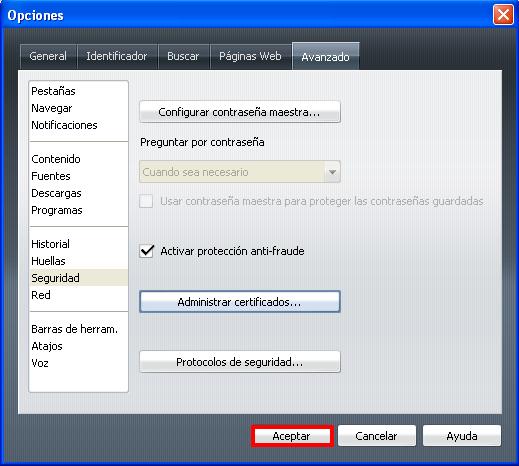The image size is (519, 466).
Task: Open Administrar certificados
Action: [x=240, y=302]
